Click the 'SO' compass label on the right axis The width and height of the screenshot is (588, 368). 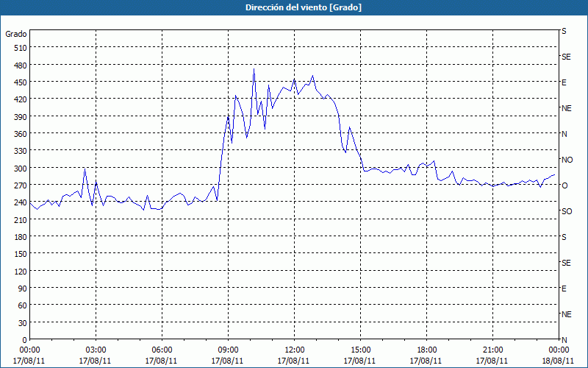coord(567,211)
